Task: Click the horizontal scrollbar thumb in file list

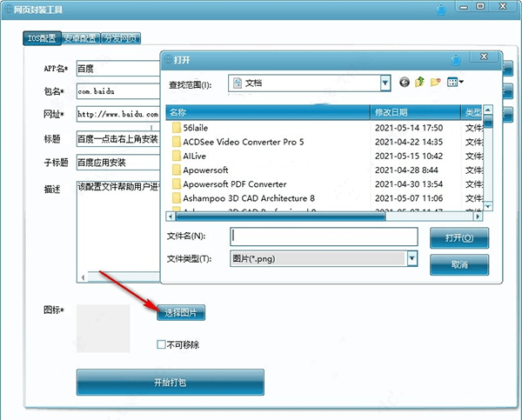Action: pyautogui.click(x=281, y=217)
